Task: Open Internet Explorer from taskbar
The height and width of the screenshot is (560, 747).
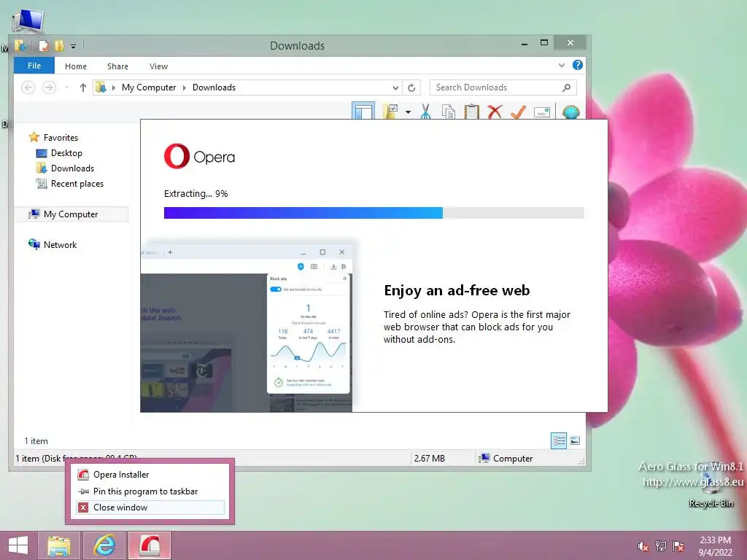Action: [104, 545]
